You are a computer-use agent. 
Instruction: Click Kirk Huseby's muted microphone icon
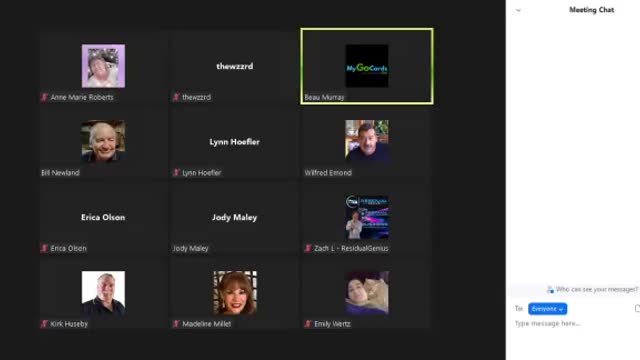click(x=44, y=324)
